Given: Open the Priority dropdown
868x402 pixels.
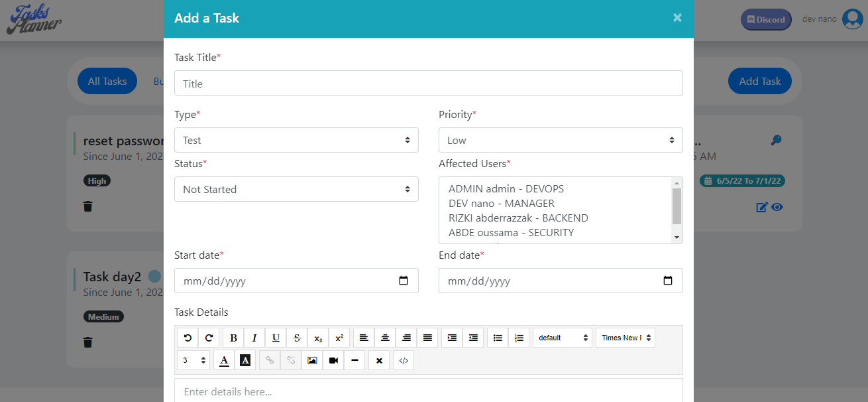Looking at the screenshot, I should pos(561,140).
